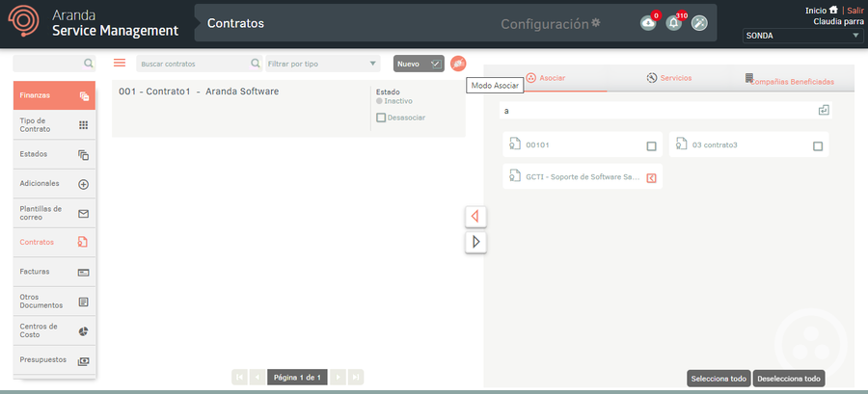The height and width of the screenshot is (394, 868).
Task: Click the hamburger menu icon above contracts
Action: (120, 64)
